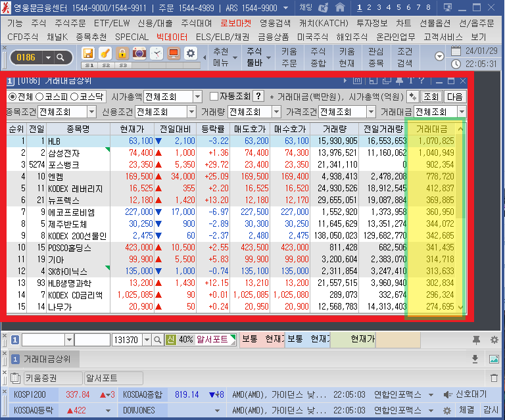The height and width of the screenshot is (420, 505).
Task: Select the 거래대금상위 bottom tab
Action: coord(43,359)
